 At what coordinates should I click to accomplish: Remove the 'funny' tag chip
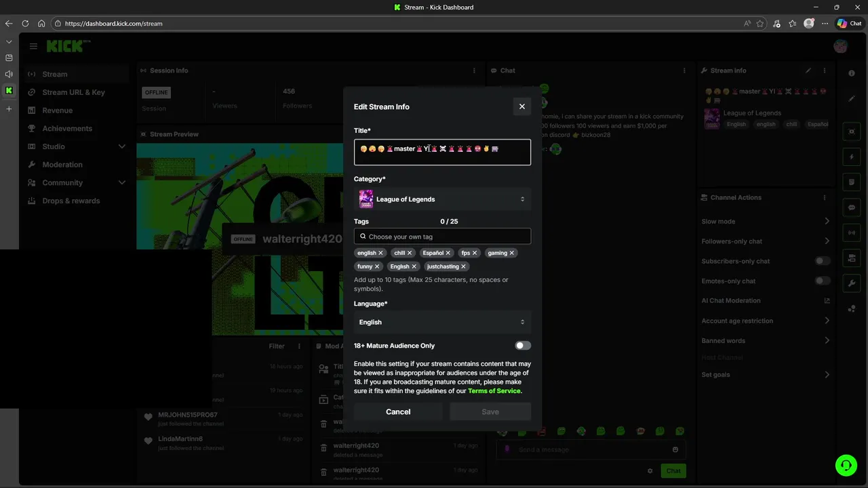[x=377, y=266]
